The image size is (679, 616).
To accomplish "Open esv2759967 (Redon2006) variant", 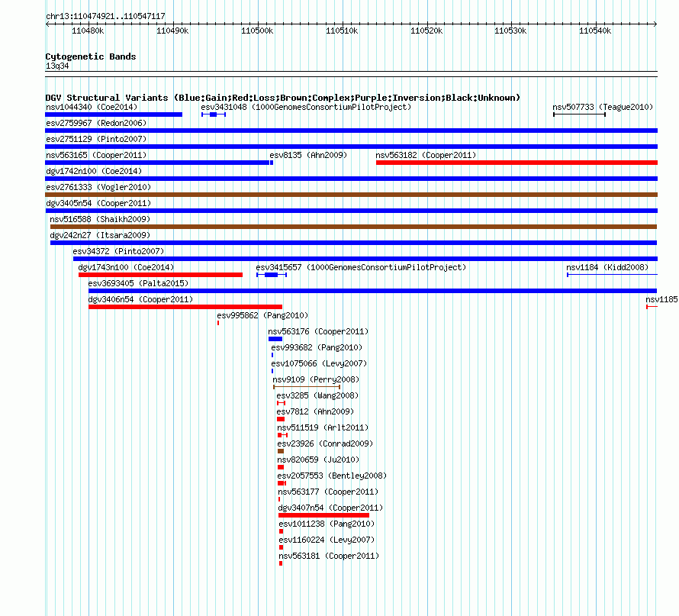I will 96,123.
